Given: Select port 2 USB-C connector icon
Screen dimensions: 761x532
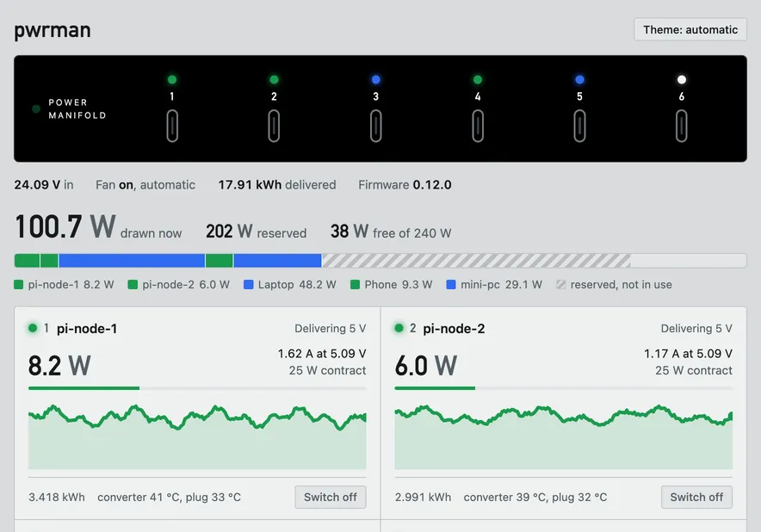Looking at the screenshot, I should [274, 126].
